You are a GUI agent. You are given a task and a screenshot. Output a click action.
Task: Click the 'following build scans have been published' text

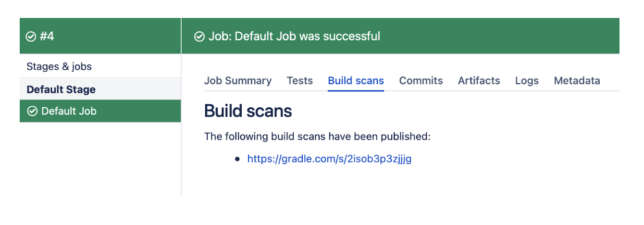317,137
